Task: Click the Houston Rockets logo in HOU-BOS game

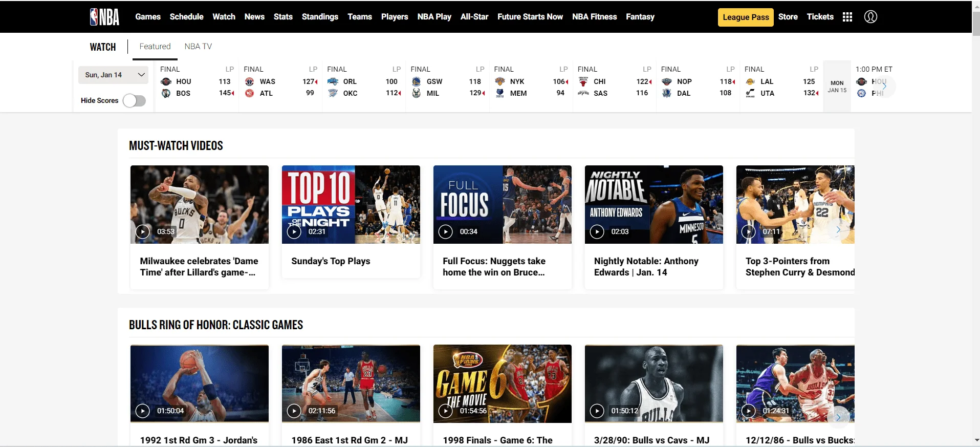Action: 166,81
